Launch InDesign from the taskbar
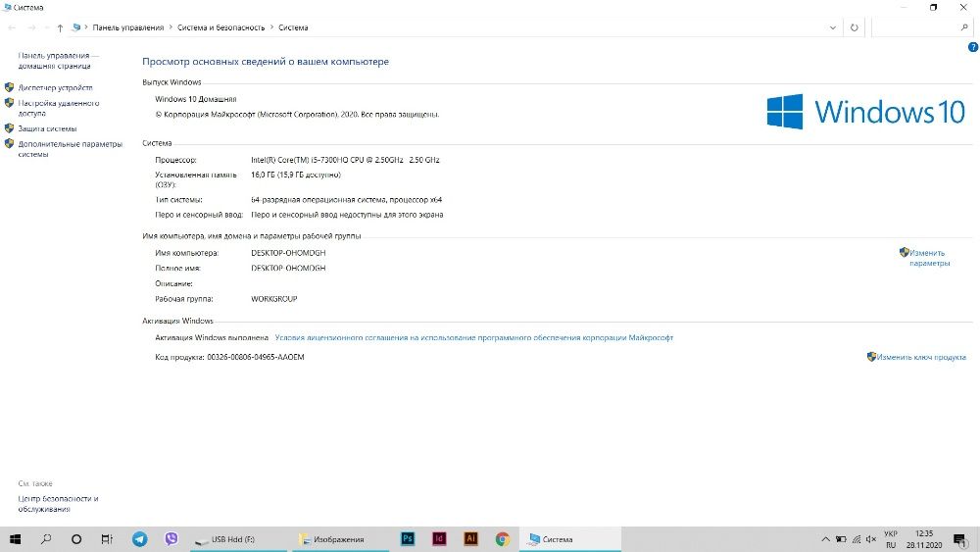980x552 pixels. pyautogui.click(x=439, y=538)
